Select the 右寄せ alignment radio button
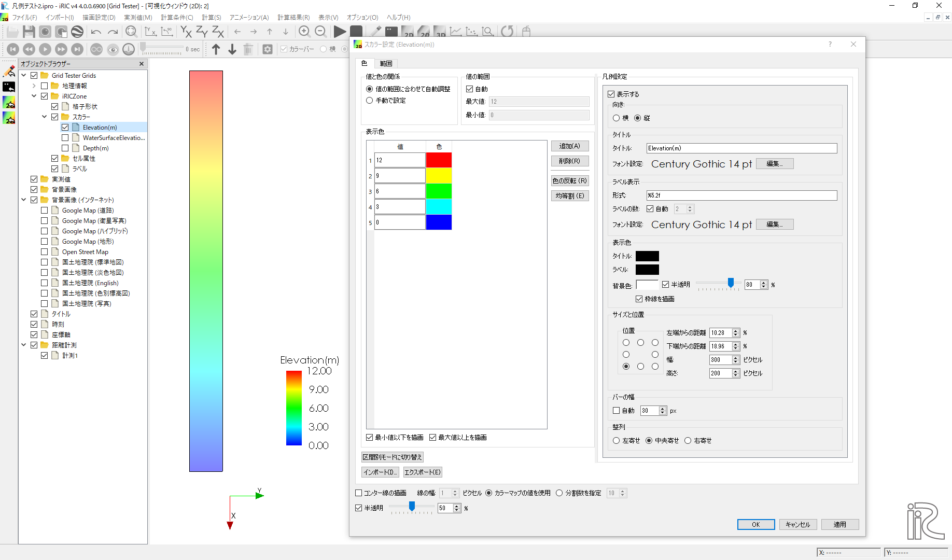952x560 pixels. (x=688, y=441)
